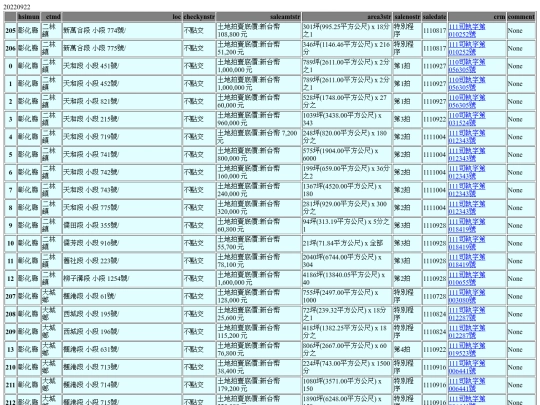
Task: Click the price cell containing 960,000元
Action: tap(259, 119)
